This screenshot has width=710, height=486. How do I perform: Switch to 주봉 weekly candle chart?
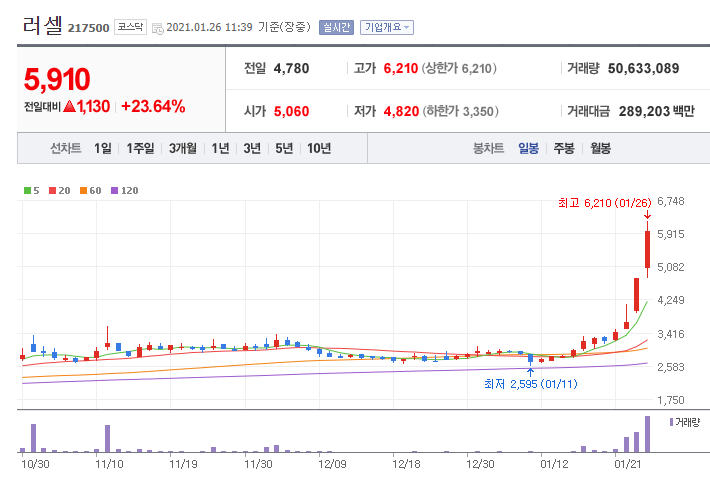tap(564, 148)
